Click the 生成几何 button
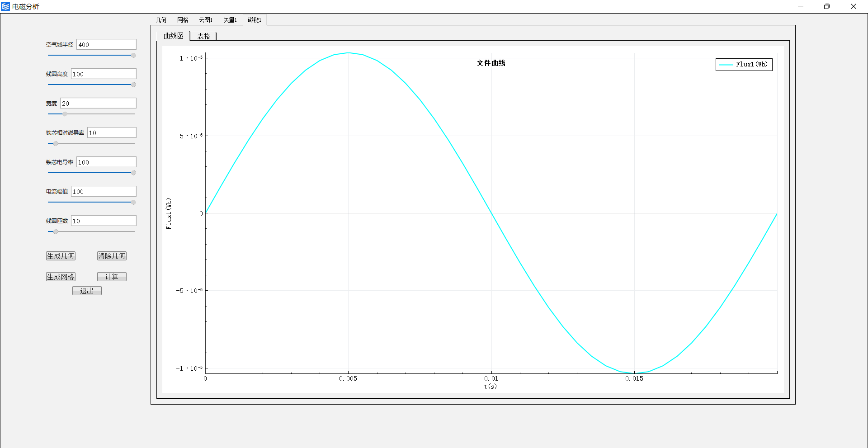The height and width of the screenshot is (448, 868). click(x=61, y=256)
